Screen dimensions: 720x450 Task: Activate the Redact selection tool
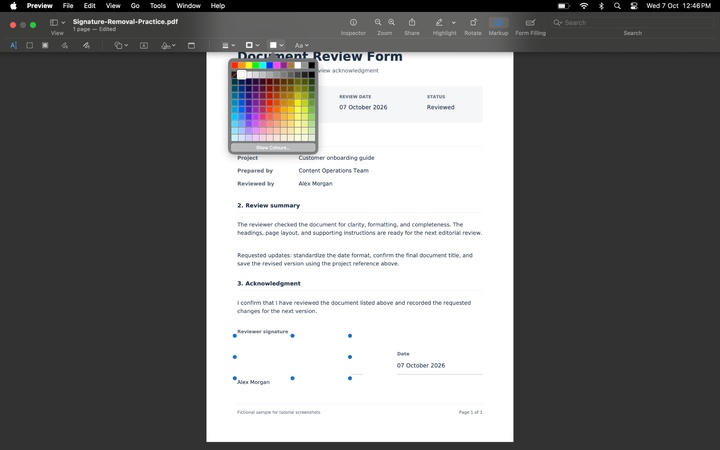pyautogui.click(x=45, y=45)
